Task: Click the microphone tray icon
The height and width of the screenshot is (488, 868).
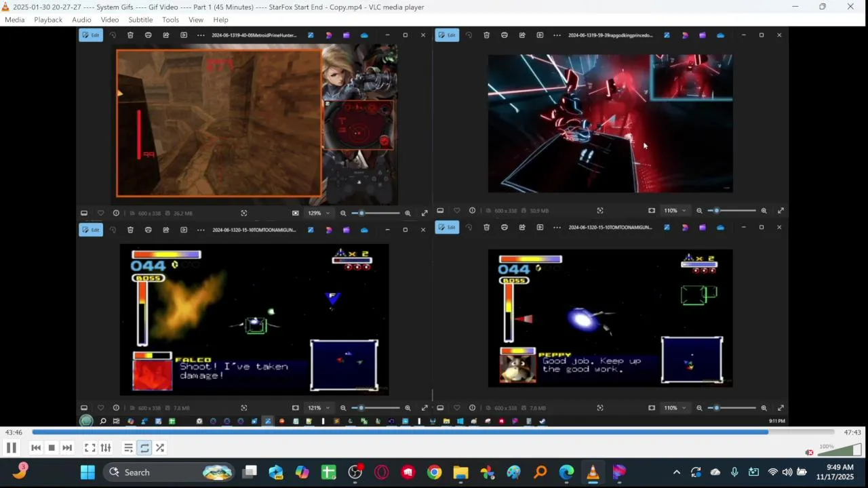Action: (x=734, y=472)
